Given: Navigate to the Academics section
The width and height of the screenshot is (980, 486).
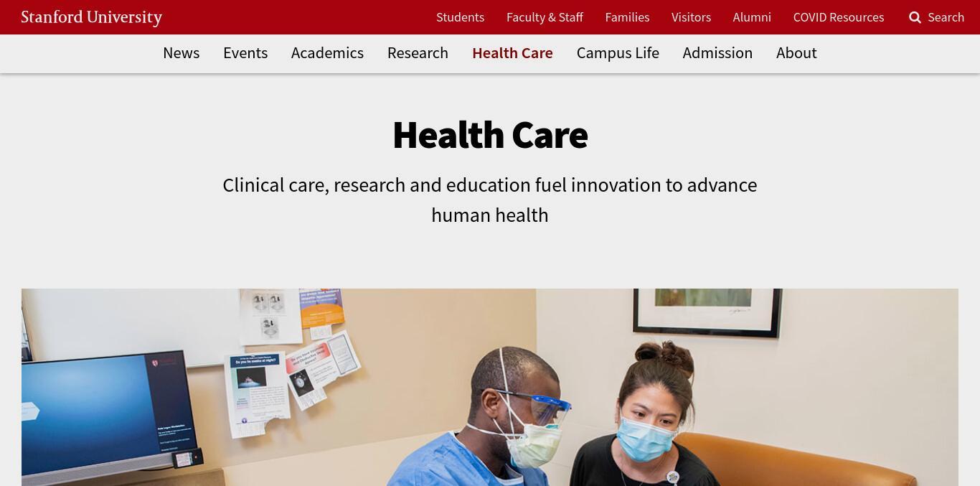Looking at the screenshot, I should pos(327,53).
